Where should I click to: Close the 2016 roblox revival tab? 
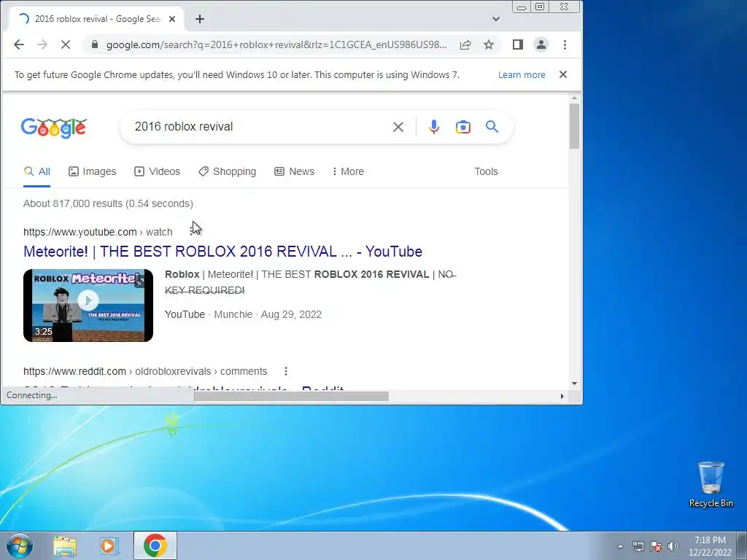(x=172, y=19)
